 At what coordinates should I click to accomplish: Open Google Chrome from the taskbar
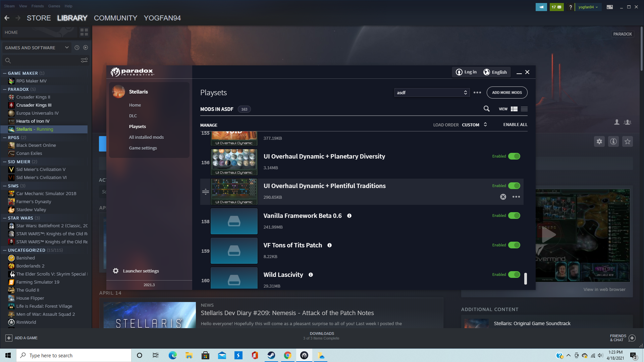(287, 355)
